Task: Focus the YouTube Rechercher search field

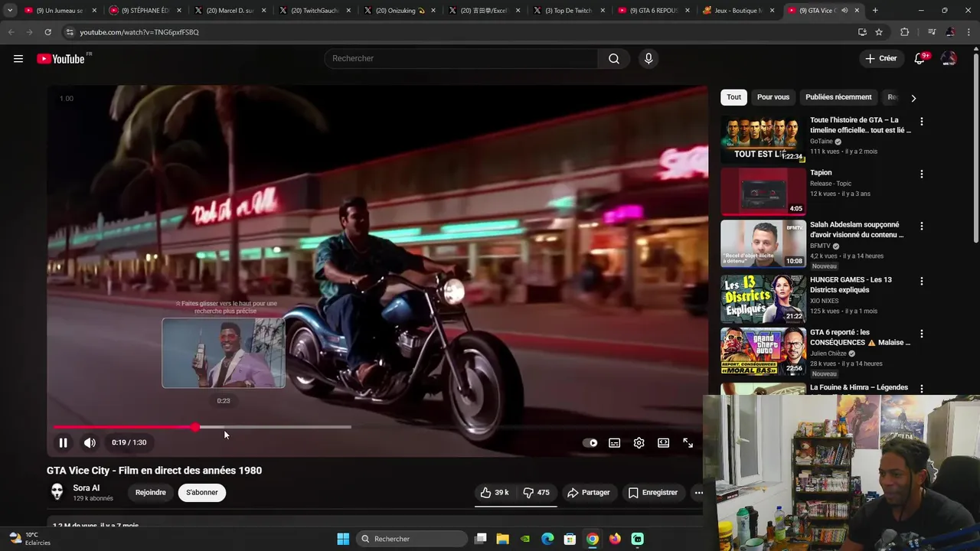Action: [x=462, y=59]
